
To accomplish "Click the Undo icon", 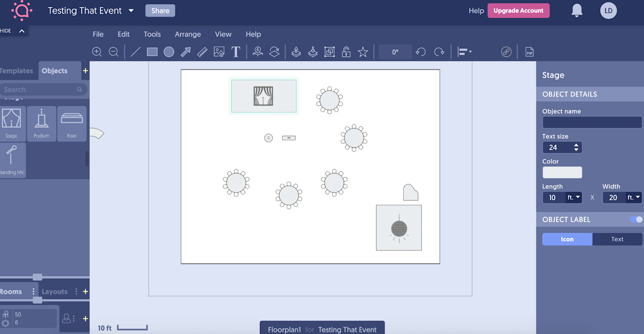I will coord(420,52).
